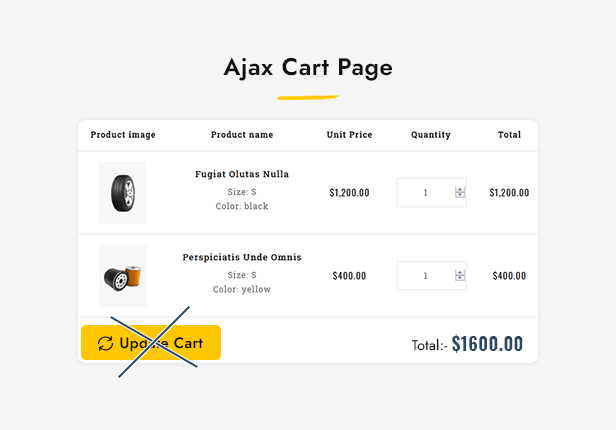Click the Total column header
The height and width of the screenshot is (430, 616).
point(509,135)
